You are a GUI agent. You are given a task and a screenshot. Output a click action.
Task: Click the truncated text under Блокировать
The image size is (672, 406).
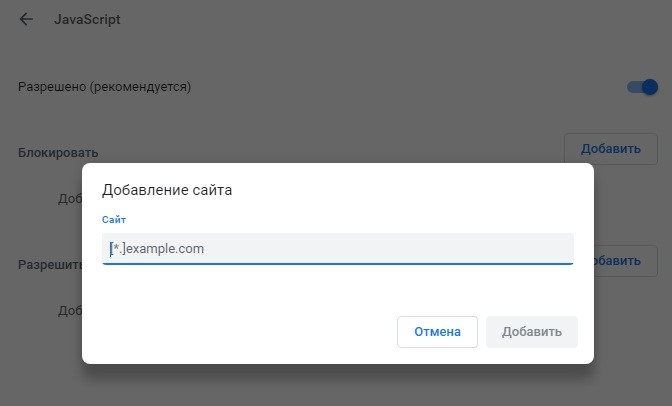point(69,198)
